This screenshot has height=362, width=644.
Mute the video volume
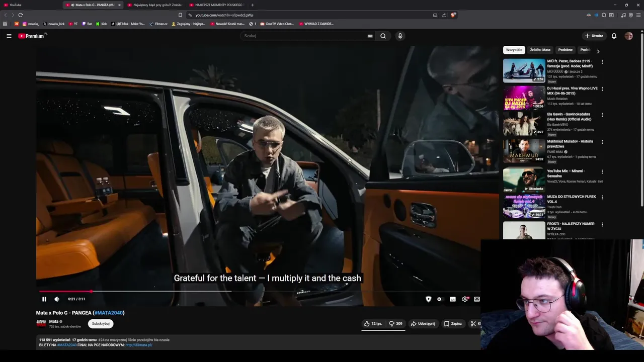57,299
